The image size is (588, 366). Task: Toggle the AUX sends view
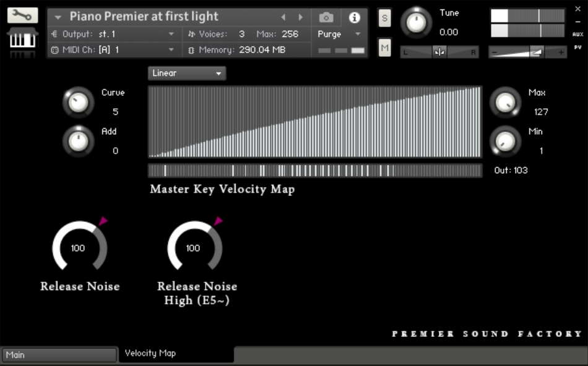(578, 34)
